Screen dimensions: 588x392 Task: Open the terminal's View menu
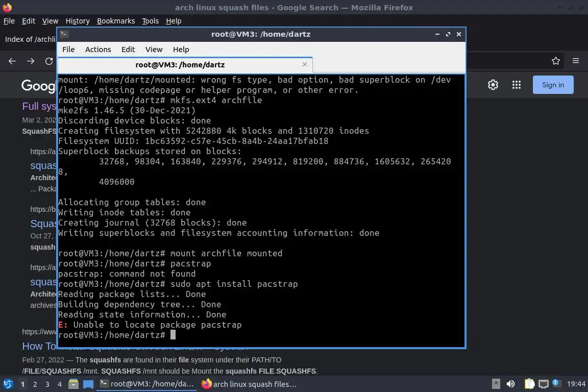(154, 50)
